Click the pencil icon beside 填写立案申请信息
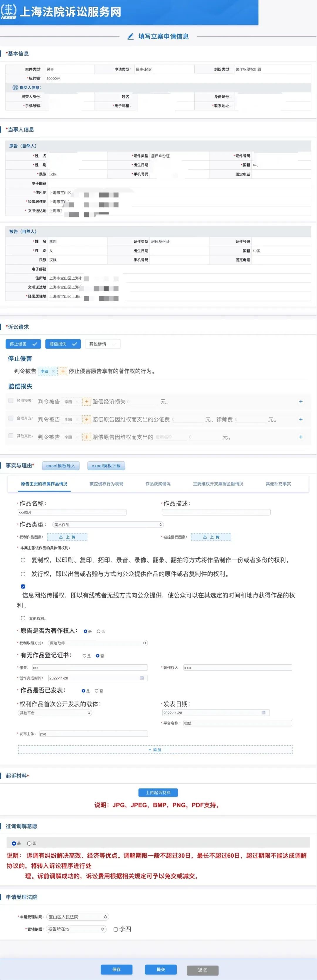This screenshot has height=980, width=317. coord(131,36)
